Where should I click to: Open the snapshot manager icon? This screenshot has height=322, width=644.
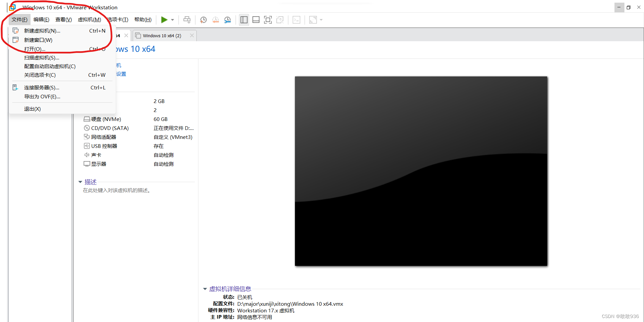pos(227,20)
